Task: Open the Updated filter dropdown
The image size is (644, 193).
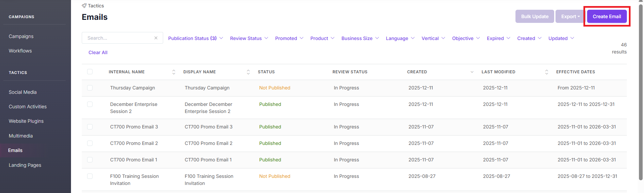Action: [x=561, y=38]
